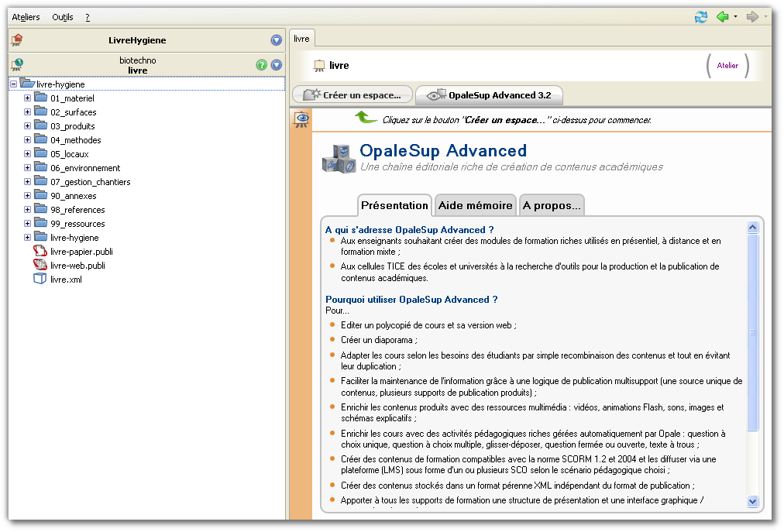Expand the 01_materiel folder

tap(27, 98)
